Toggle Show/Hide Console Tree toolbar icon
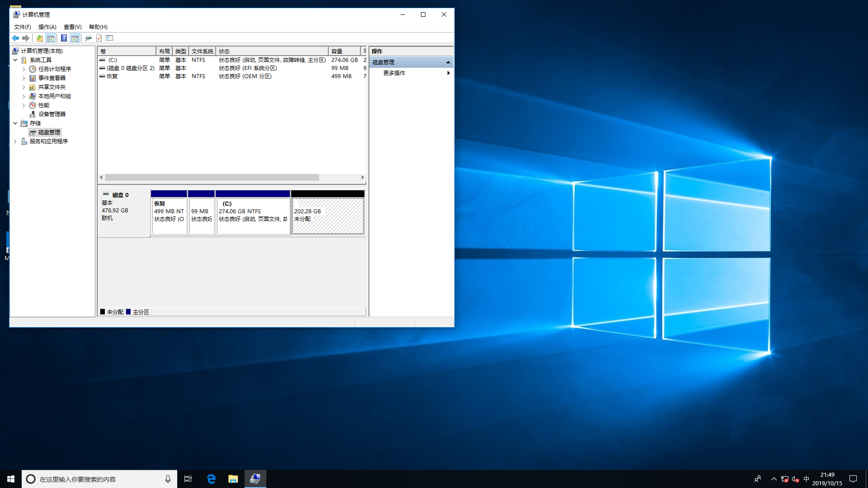Screen dimensions: 868x488 click(x=51, y=38)
